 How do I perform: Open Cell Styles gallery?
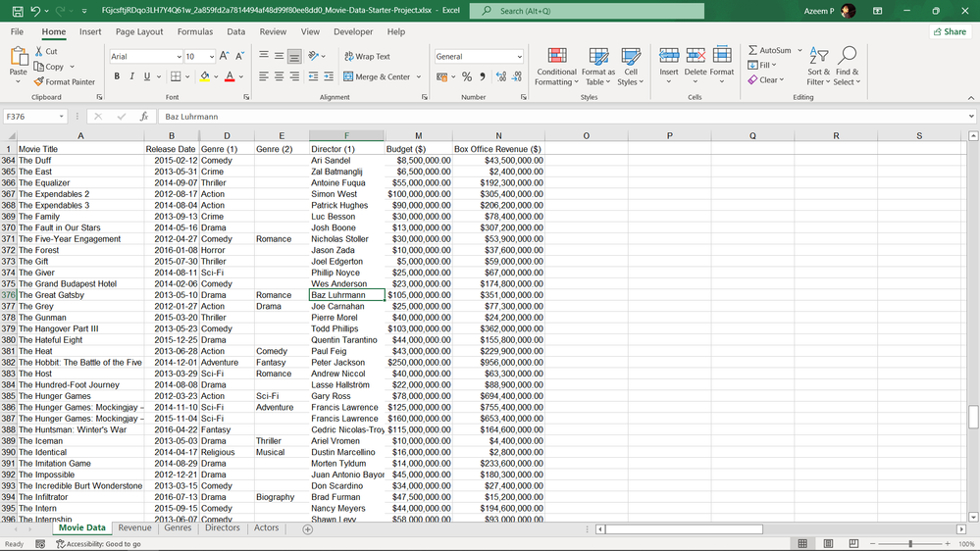[631, 67]
